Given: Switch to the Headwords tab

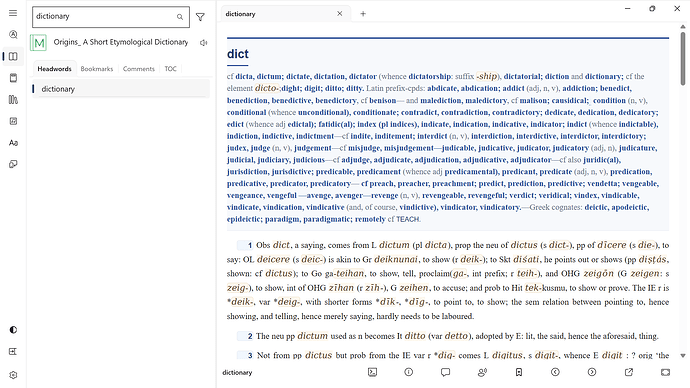Looking at the screenshot, I should point(54,69).
